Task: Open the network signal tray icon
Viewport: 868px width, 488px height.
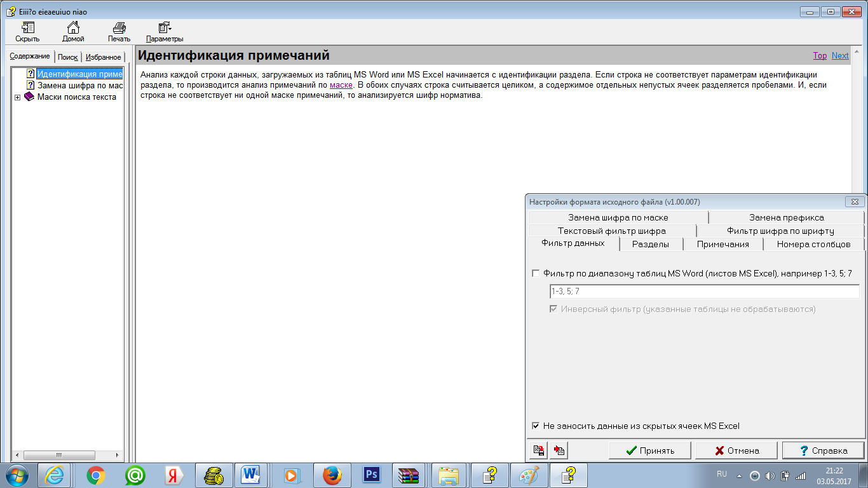Action: (x=801, y=475)
